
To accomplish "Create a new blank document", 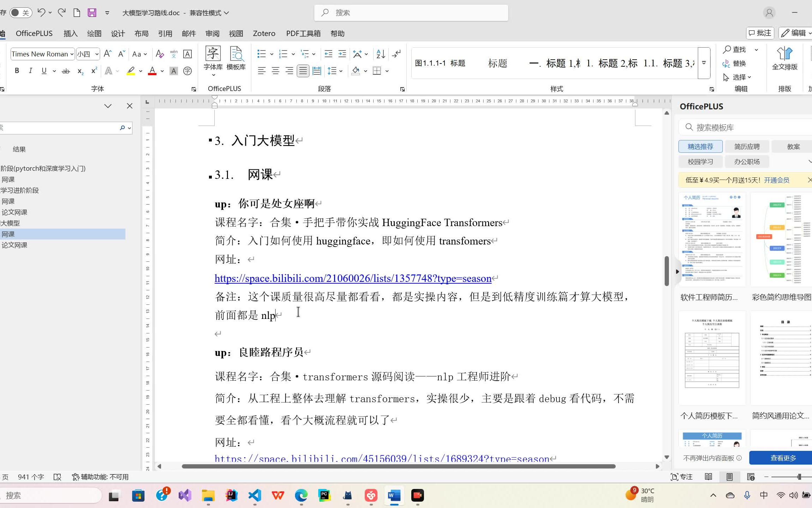I will click(76, 13).
